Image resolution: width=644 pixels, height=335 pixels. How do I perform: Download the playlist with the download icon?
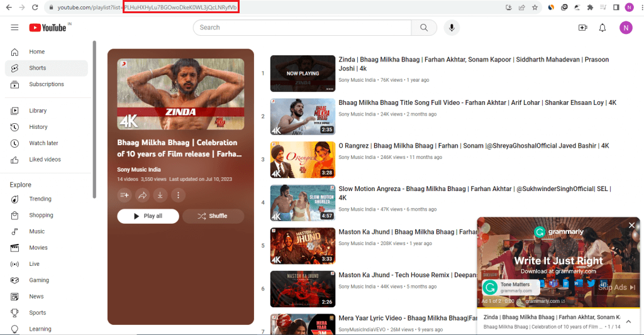160,195
